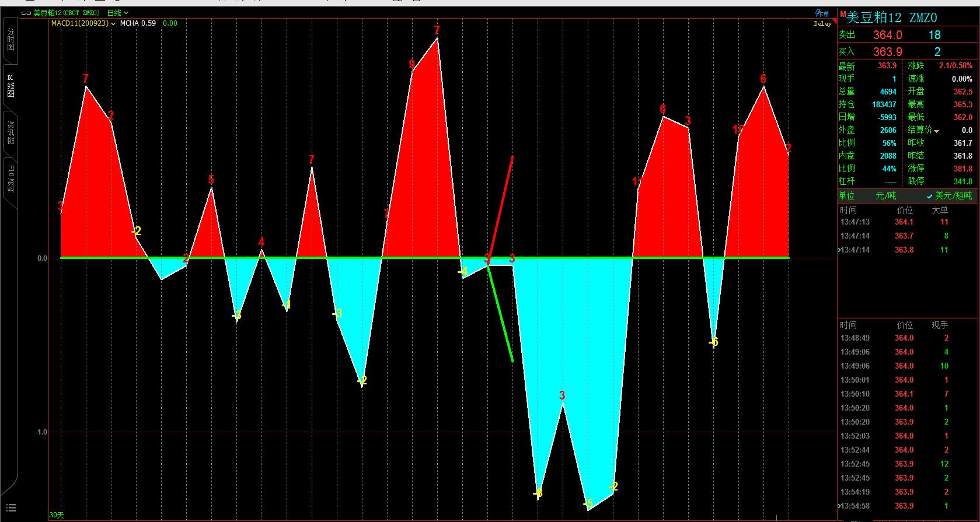
Task: Click the red projection line on the chart
Action: coord(501,204)
